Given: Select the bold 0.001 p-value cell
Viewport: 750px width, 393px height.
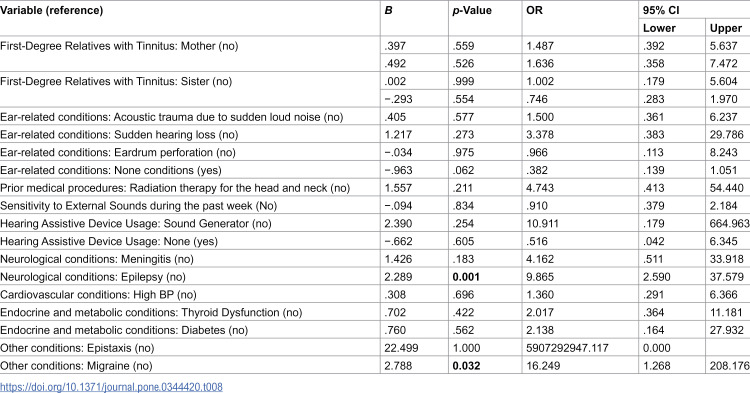Looking at the screenshot, I should tap(466, 277).
